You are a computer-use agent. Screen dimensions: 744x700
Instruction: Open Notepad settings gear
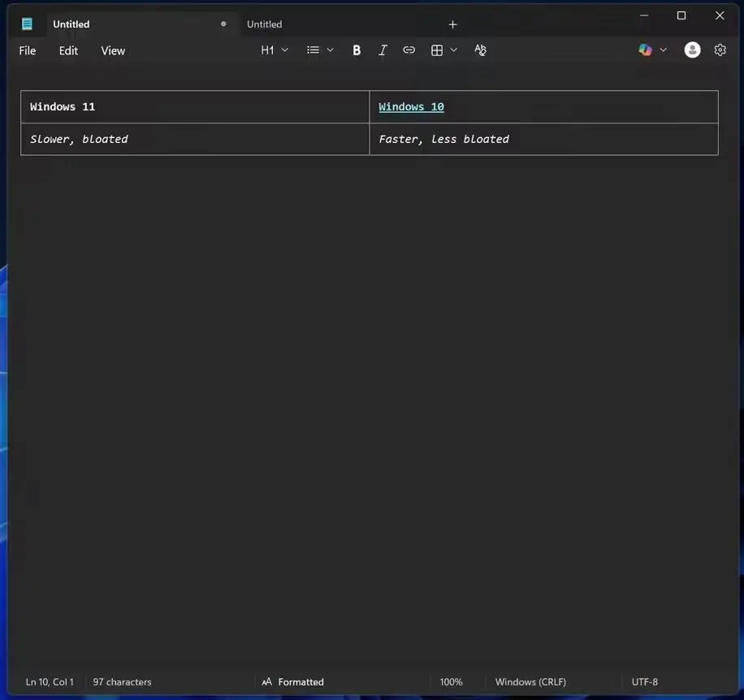pos(720,50)
